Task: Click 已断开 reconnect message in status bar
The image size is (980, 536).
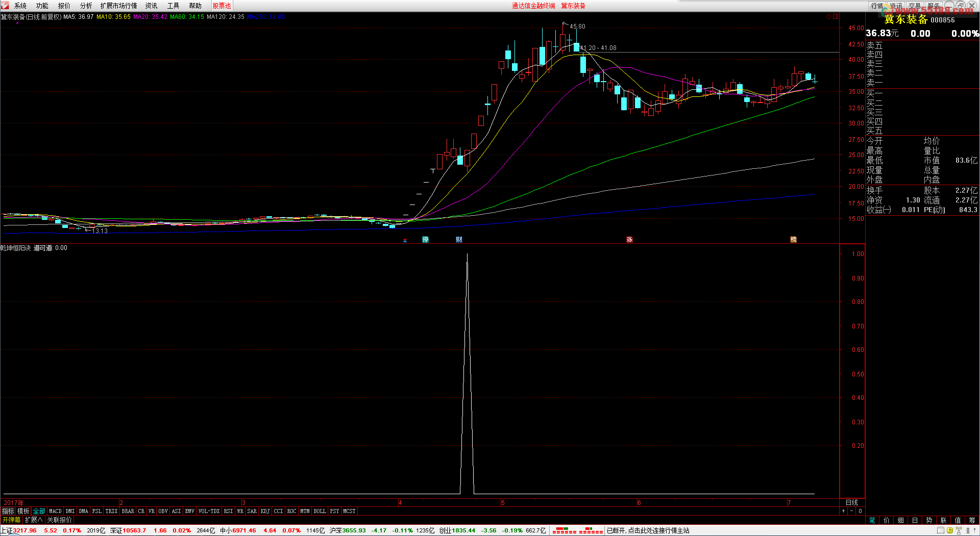Action: pos(648,530)
